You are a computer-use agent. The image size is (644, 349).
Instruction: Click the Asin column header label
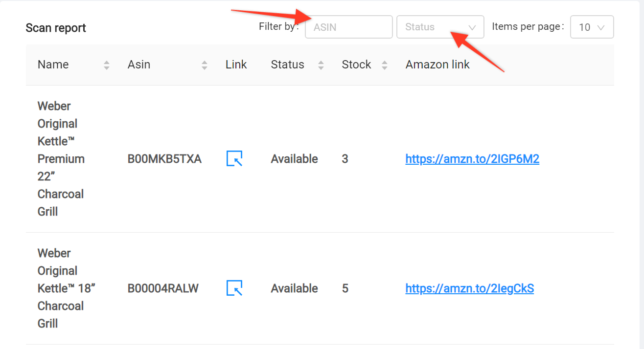tap(139, 65)
